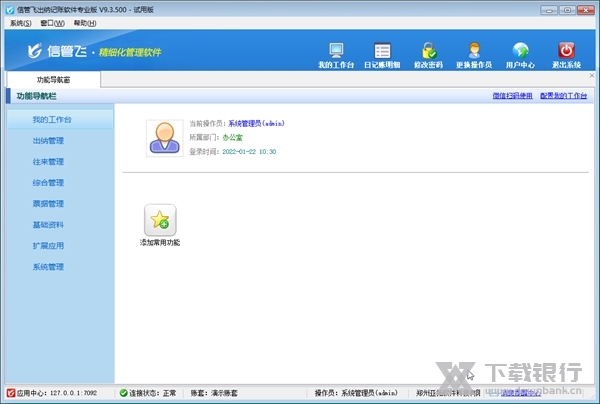Close the application window
This screenshot has width=600, height=404.
pos(586,10)
